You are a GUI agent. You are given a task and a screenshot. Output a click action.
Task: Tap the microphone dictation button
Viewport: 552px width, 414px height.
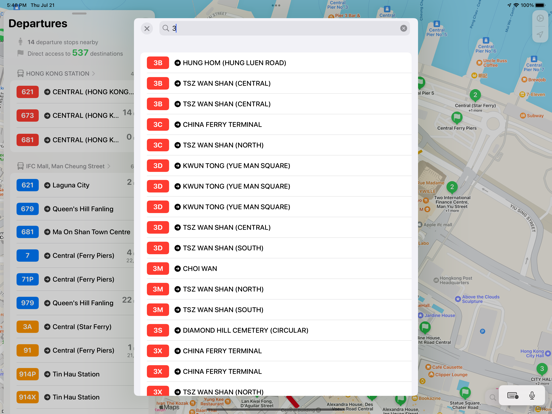[x=532, y=396]
